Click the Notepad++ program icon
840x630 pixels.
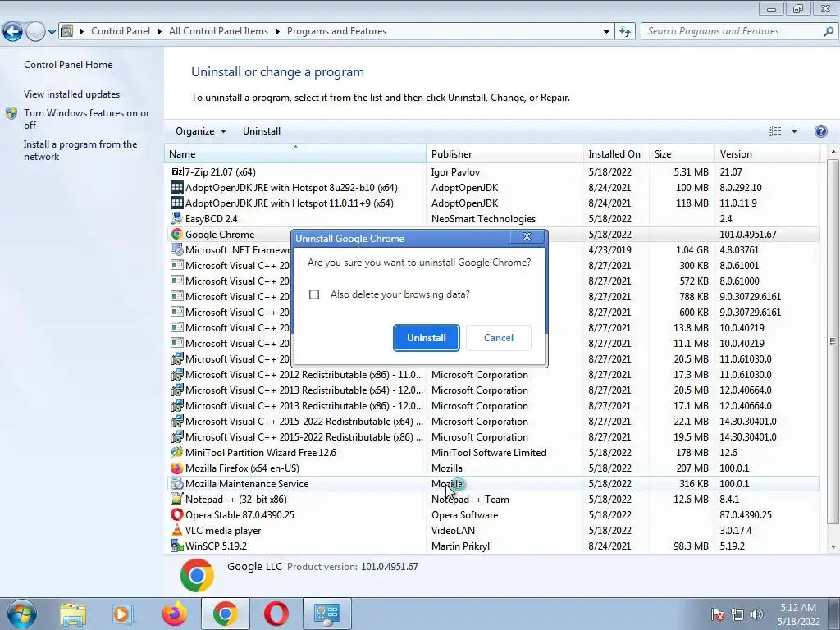click(177, 499)
